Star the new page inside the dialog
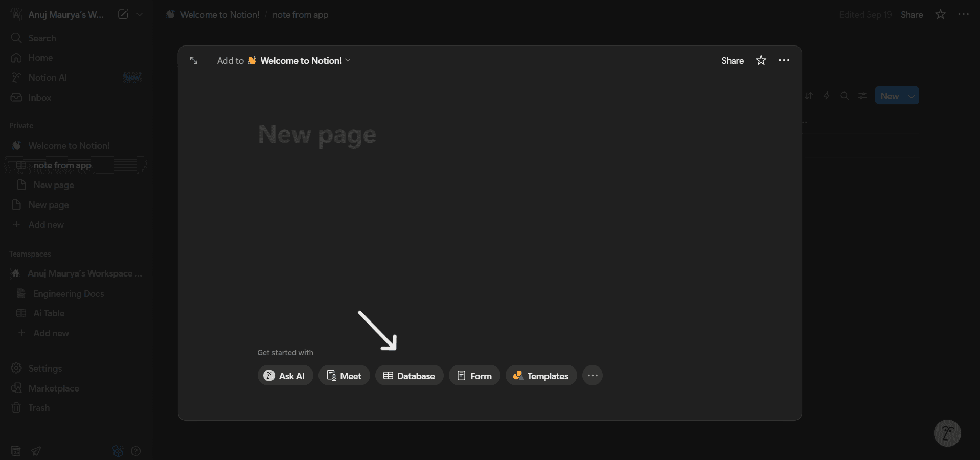This screenshot has width=980, height=460. click(760, 60)
